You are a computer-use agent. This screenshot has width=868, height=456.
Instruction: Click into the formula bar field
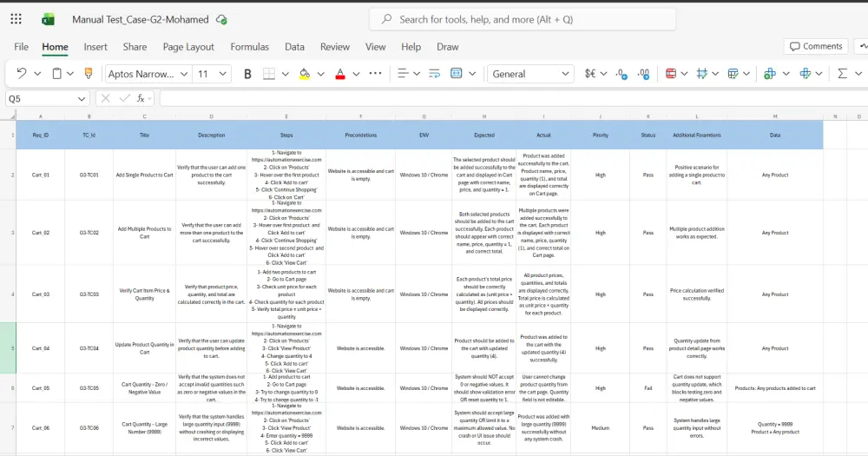click(514, 99)
